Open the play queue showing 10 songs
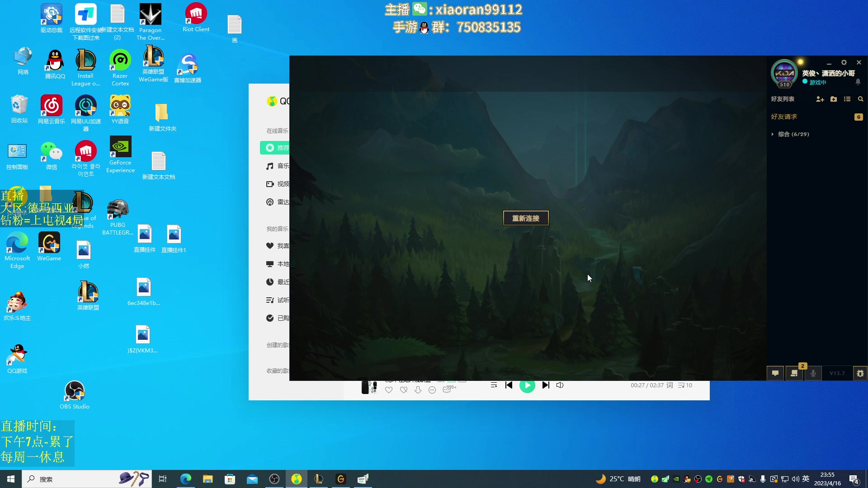This screenshot has width=868, height=488. pyautogui.click(x=685, y=385)
